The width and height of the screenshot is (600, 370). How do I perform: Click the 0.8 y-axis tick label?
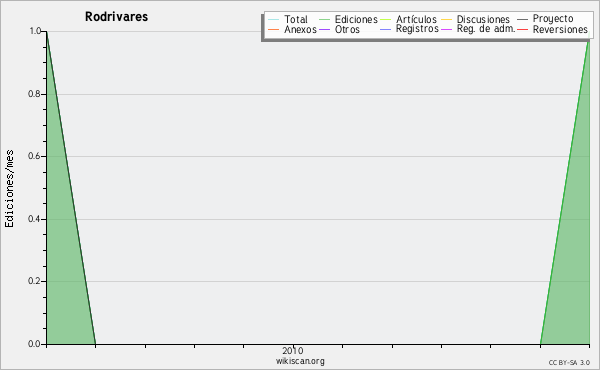34,94
